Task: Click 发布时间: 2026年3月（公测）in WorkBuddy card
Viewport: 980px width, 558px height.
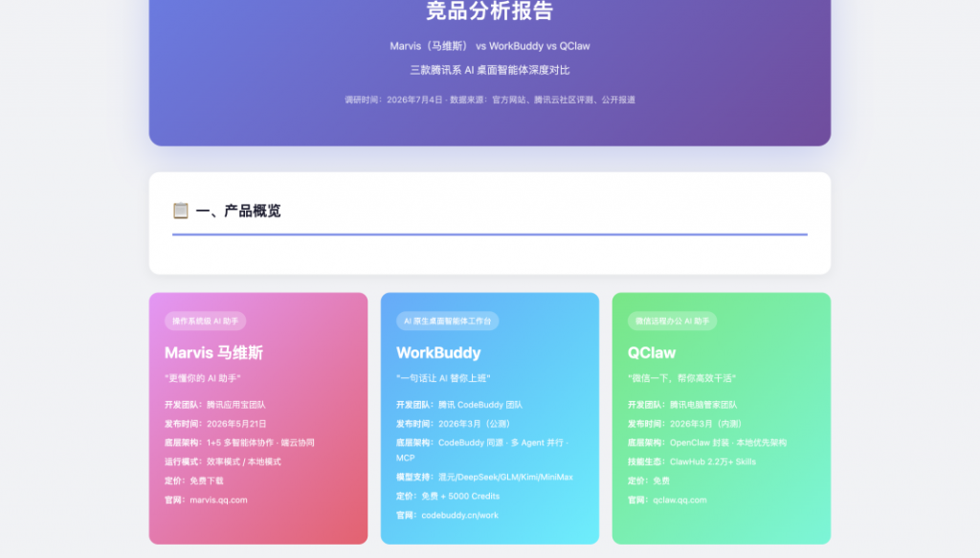Action: click(455, 424)
